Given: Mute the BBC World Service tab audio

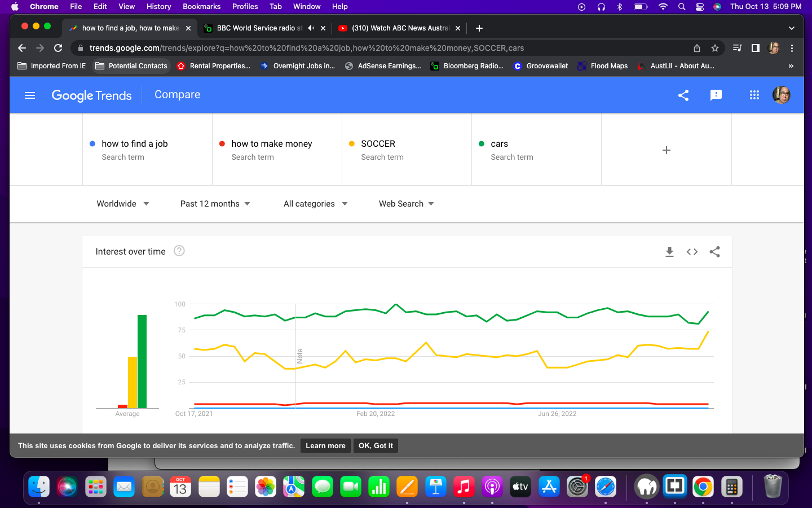Looking at the screenshot, I should click(311, 28).
